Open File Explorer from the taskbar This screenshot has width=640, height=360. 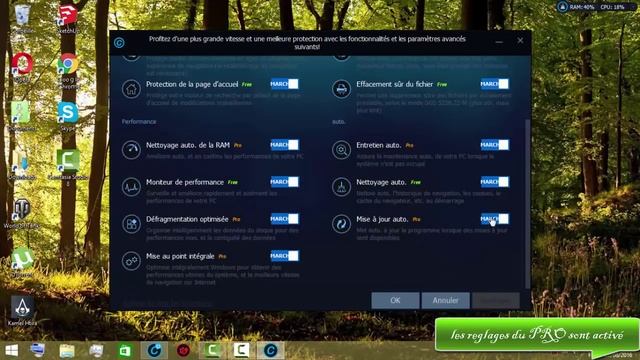pos(67,351)
